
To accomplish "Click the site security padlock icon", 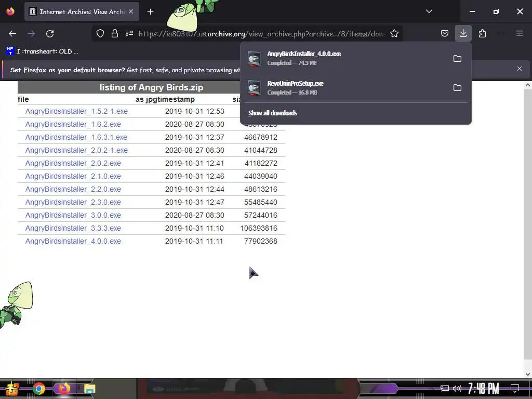I will coord(115,34).
